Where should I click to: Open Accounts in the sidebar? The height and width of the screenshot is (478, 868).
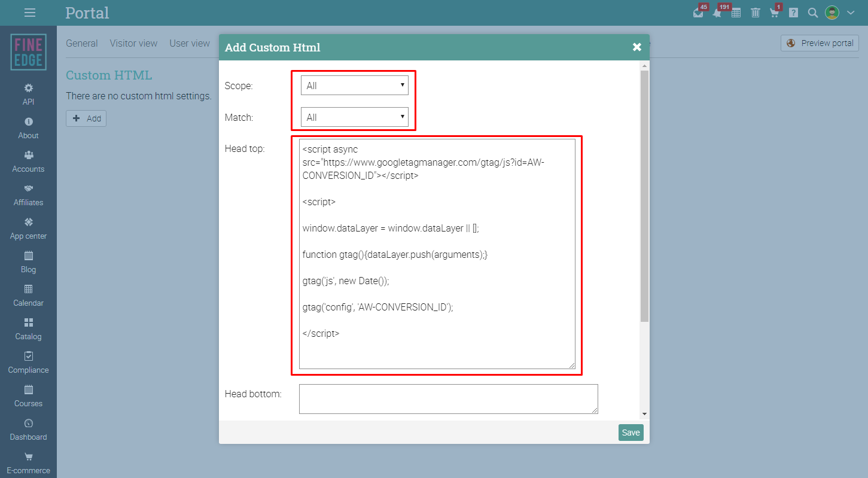(28, 162)
